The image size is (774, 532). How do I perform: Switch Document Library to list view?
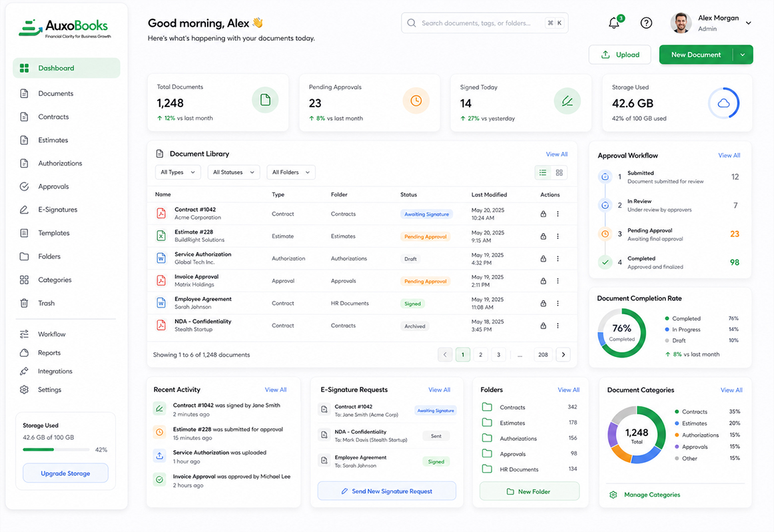click(543, 172)
